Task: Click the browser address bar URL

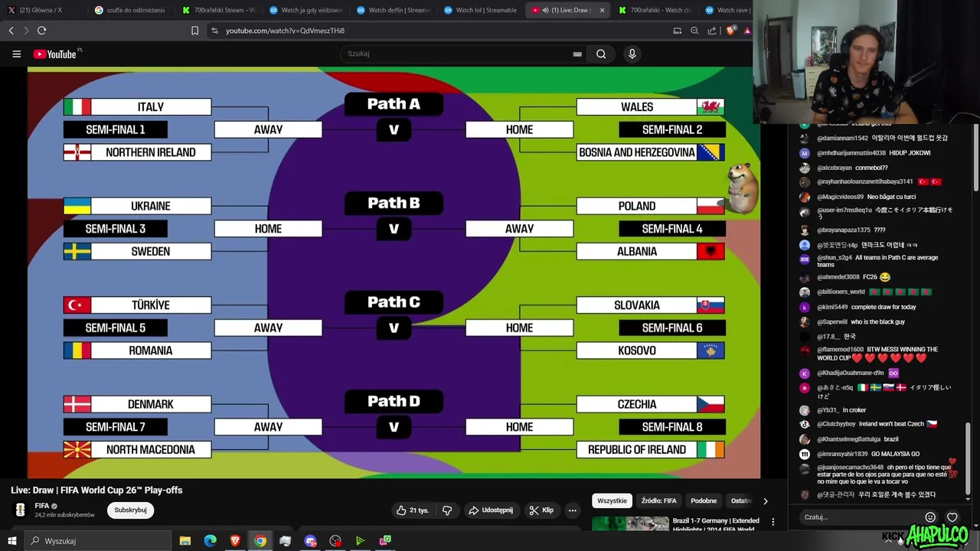Action: (x=285, y=31)
